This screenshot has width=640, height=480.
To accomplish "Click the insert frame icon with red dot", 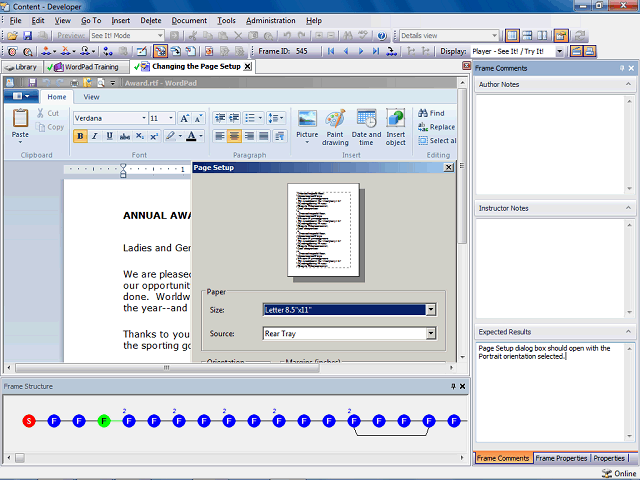I will (47, 51).
